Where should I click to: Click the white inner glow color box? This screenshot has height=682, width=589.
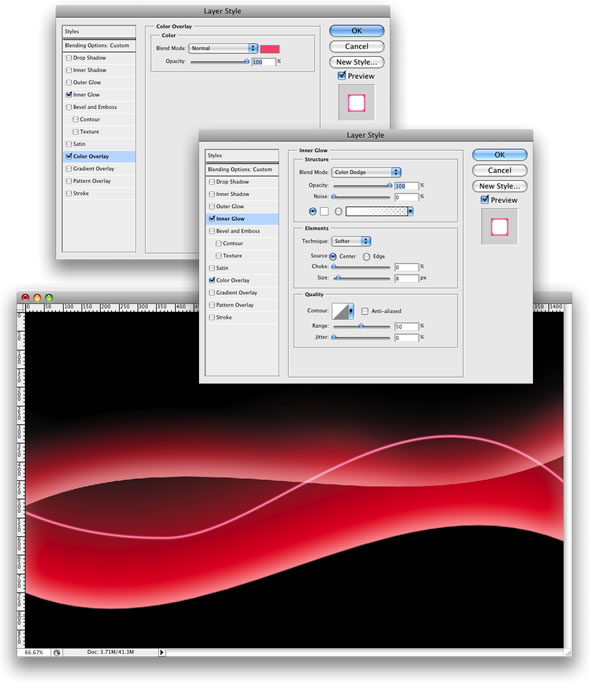point(325,211)
